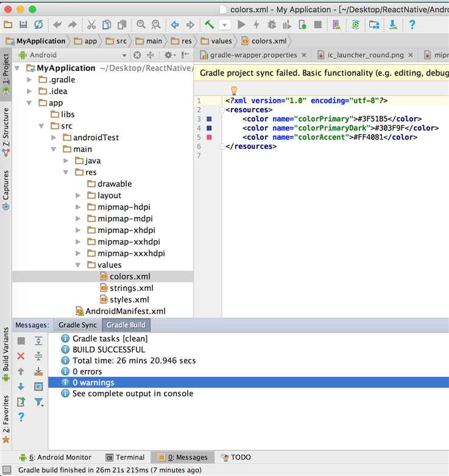Navigate Back with the left blue arrow
Screen dimensions: 449x476
point(175,24)
